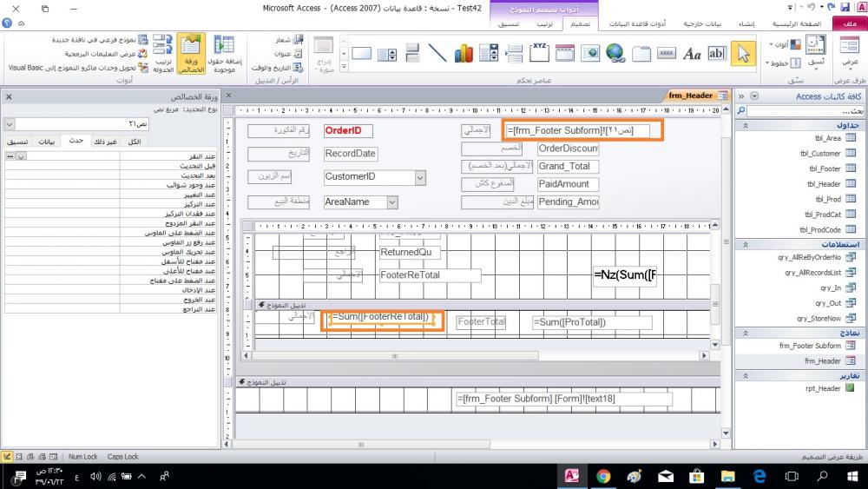This screenshot has width=868, height=489.
Task: Click the عنوان (Title) button
Action: tap(288, 54)
